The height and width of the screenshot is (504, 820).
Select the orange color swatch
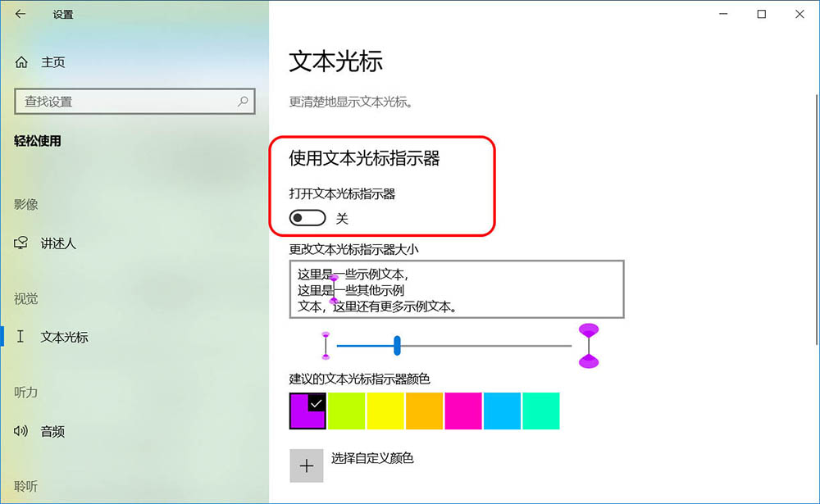point(424,411)
